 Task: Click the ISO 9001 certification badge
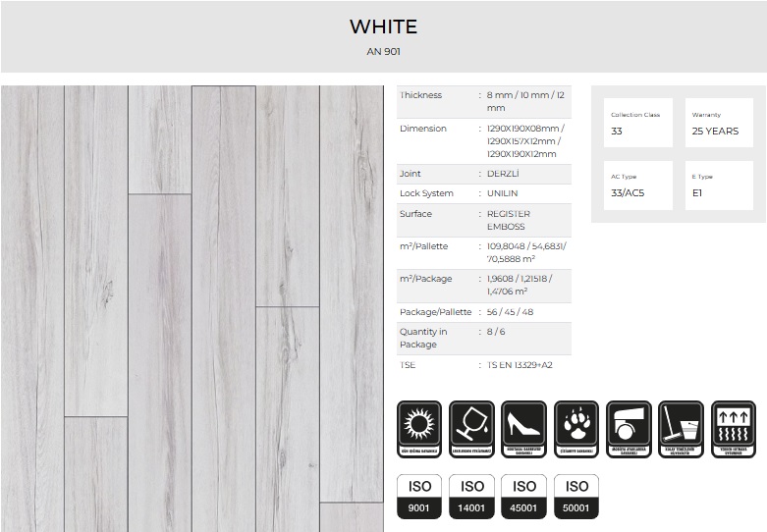pos(420,496)
